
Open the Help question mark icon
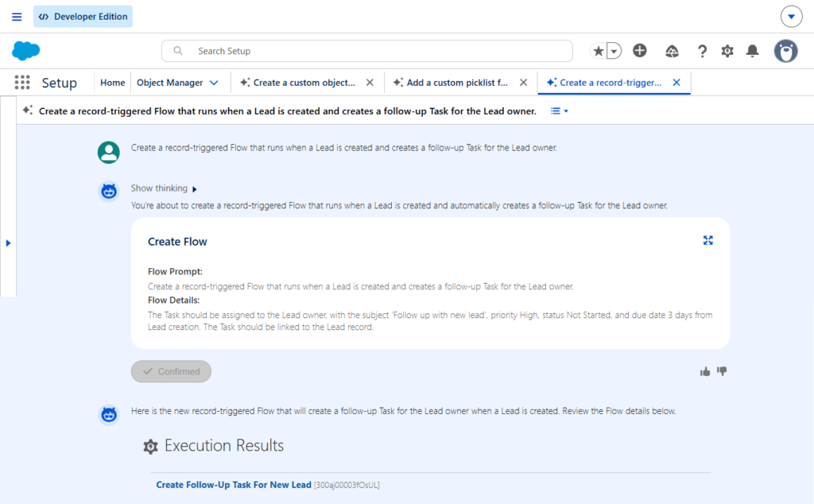point(702,51)
